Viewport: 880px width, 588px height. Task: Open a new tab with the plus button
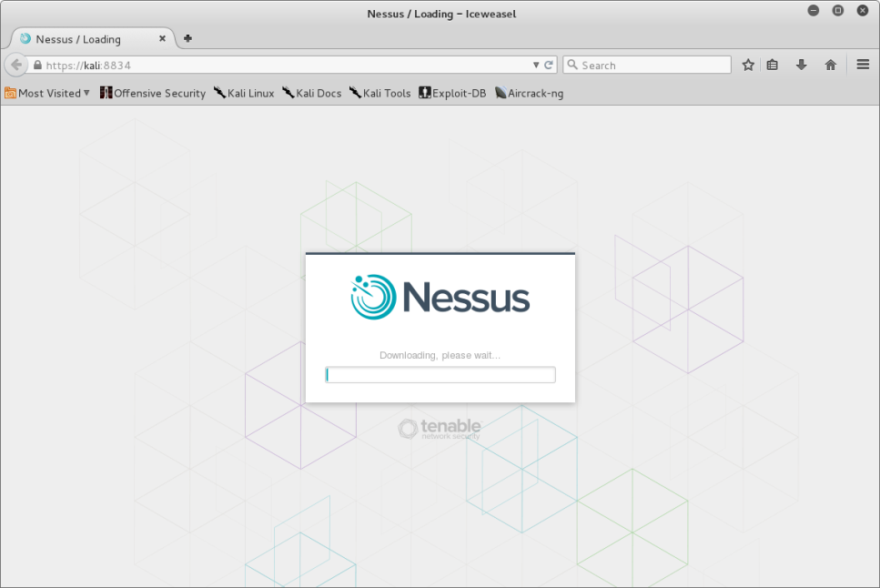(x=188, y=38)
